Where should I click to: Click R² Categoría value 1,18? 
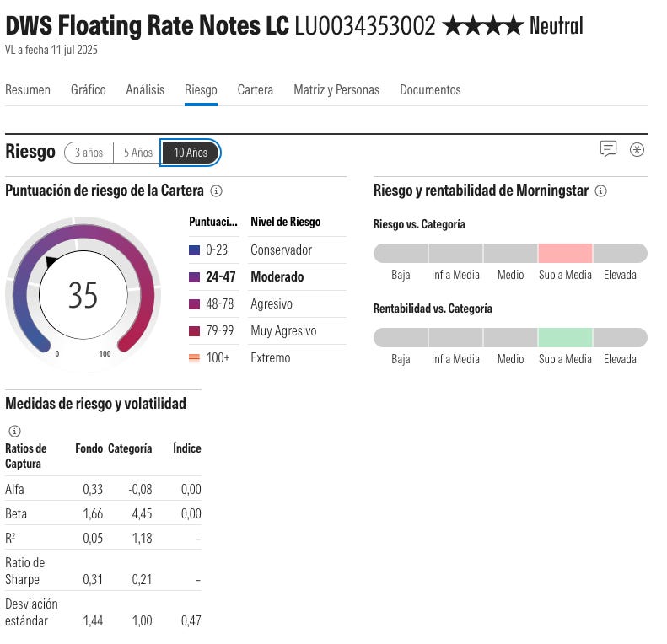click(x=142, y=539)
